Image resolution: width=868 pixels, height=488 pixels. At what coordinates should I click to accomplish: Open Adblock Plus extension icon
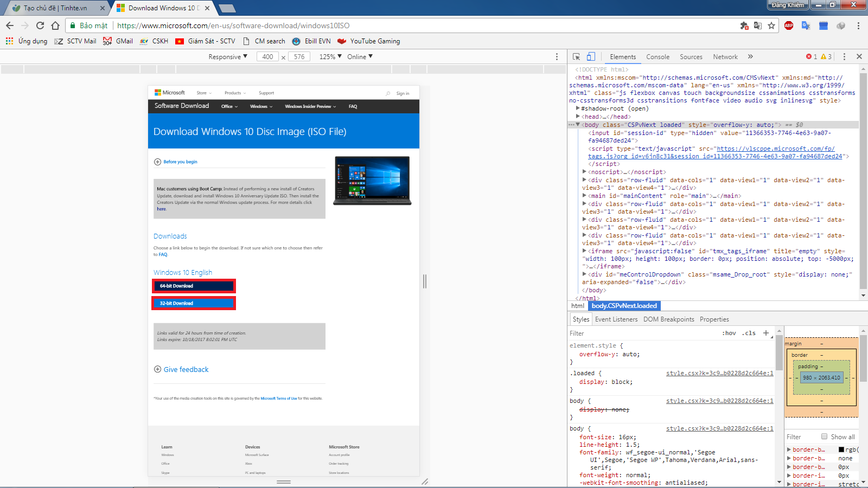click(789, 25)
